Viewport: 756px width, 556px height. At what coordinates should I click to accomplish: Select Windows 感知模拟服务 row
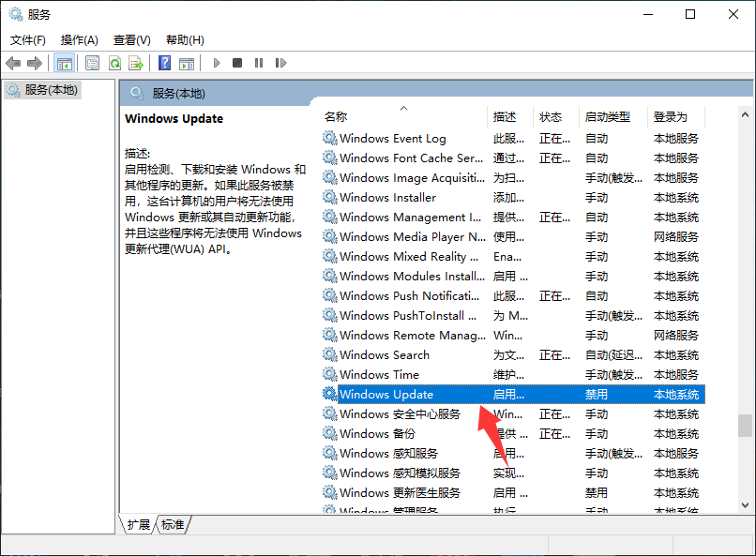(x=513, y=473)
